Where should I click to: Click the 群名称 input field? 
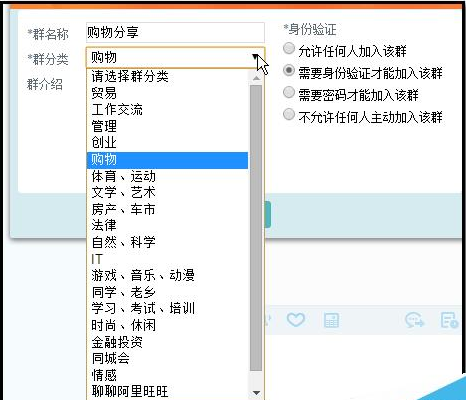[x=175, y=32]
